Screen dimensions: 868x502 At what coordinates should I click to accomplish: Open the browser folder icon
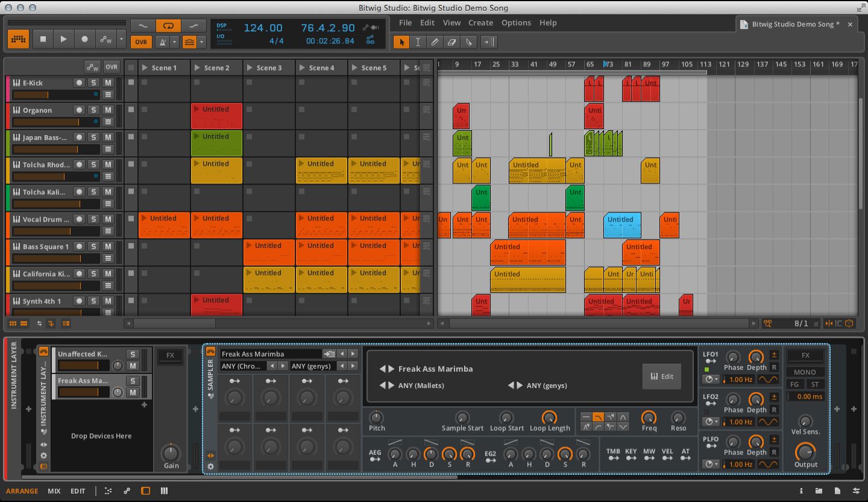pos(819,491)
